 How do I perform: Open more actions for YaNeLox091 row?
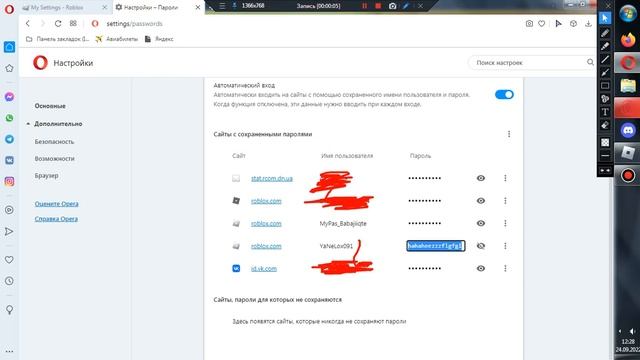pos(505,246)
